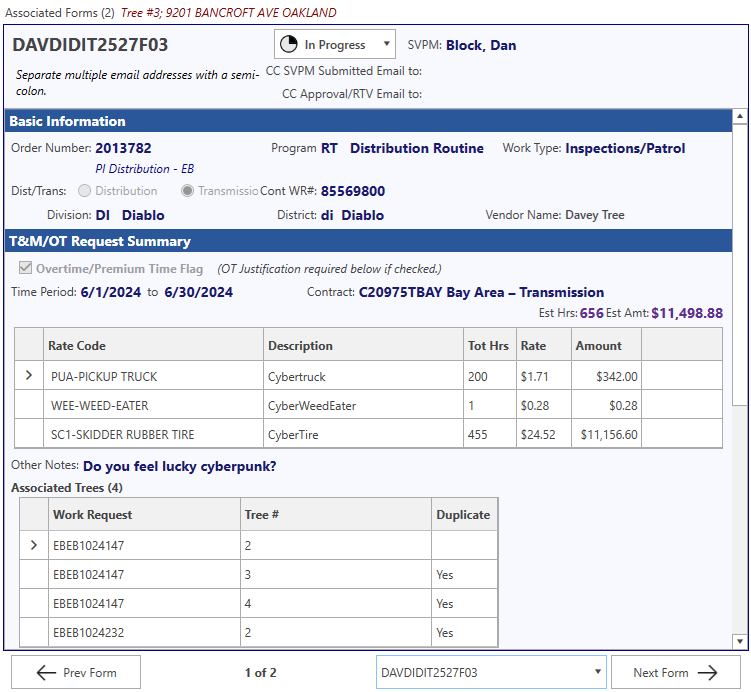The width and height of the screenshot is (751, 692).
Task: Select the Distribution radio button
Action: [84, 191]
